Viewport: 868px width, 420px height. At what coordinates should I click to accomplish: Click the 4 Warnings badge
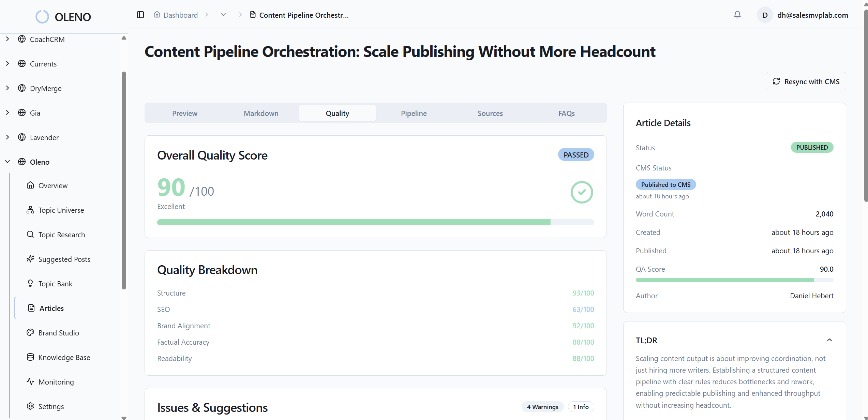[542, 406]
